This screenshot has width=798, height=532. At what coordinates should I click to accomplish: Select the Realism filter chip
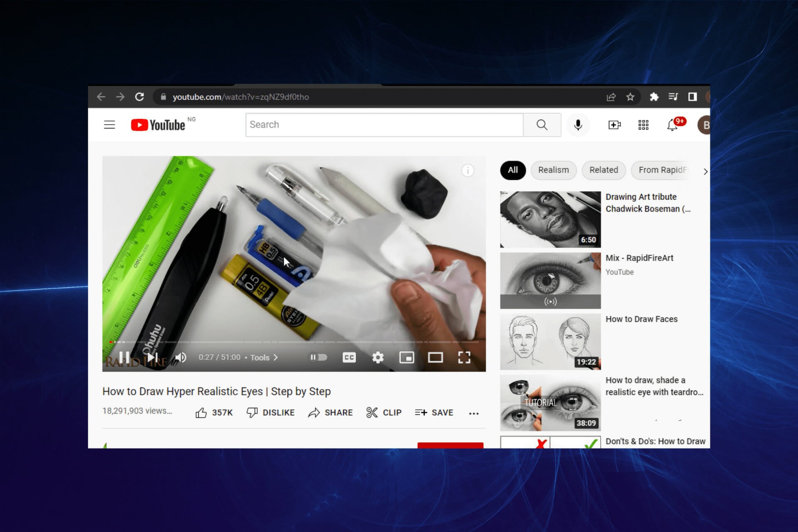click(x=553, y=170)
